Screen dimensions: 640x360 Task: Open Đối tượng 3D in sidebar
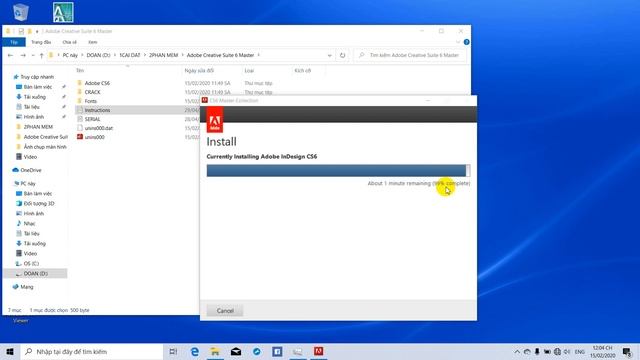(x=39, y=203)
